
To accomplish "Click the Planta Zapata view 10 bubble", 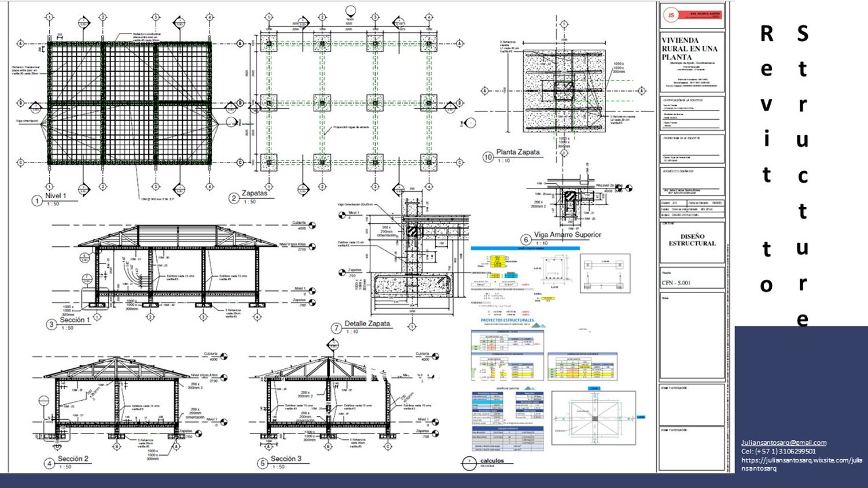I will coord(488,157).
